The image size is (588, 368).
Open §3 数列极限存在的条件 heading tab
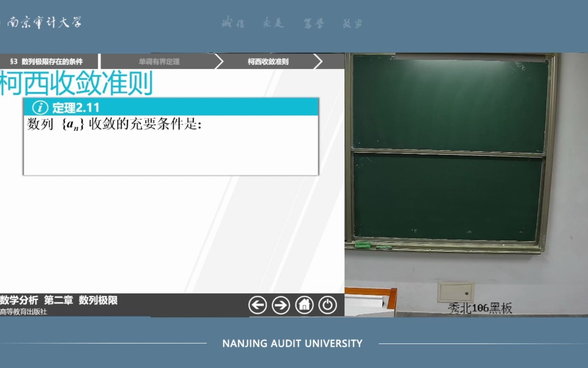point(47,62)
